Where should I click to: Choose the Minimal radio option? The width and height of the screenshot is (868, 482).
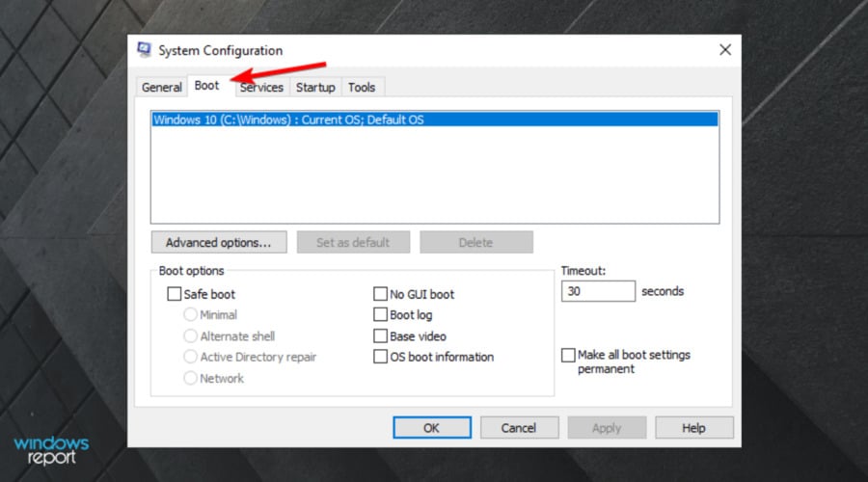(x=190, y=314)
